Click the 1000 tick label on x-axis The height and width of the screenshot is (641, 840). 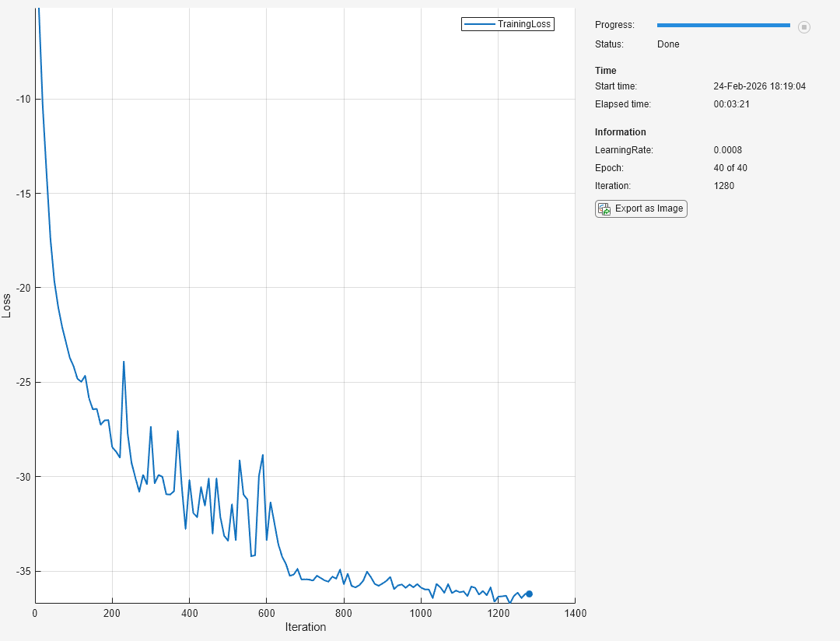pos(420,613)
